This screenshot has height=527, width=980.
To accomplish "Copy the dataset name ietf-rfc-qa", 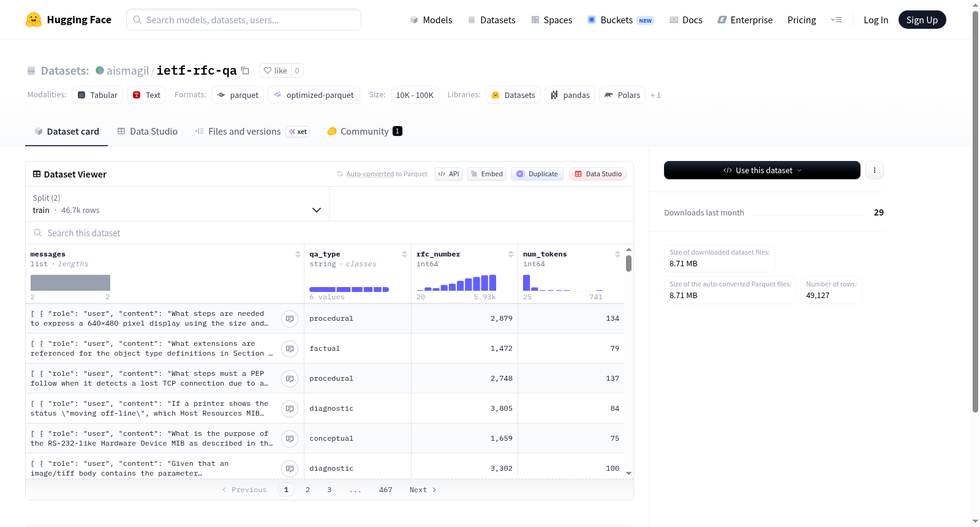I will coord(245,70).
